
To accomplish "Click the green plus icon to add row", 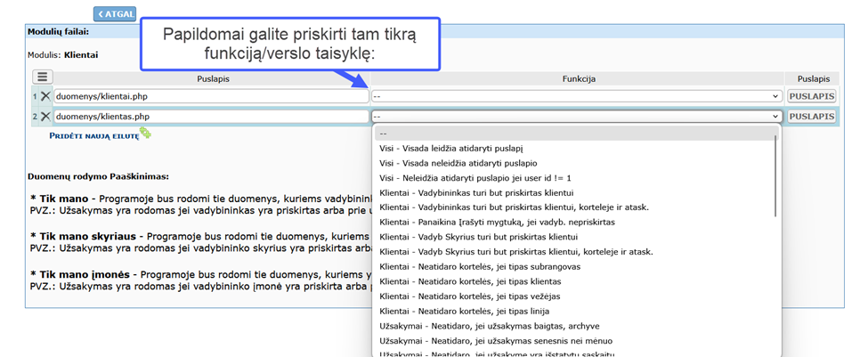I will [145, 134].
